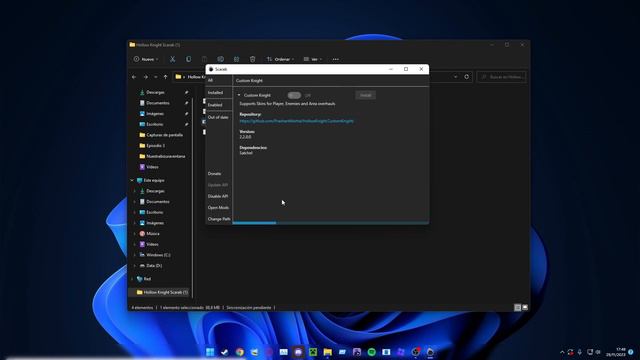
Task: Switch Explorer to large icons view
Action: 525,307
